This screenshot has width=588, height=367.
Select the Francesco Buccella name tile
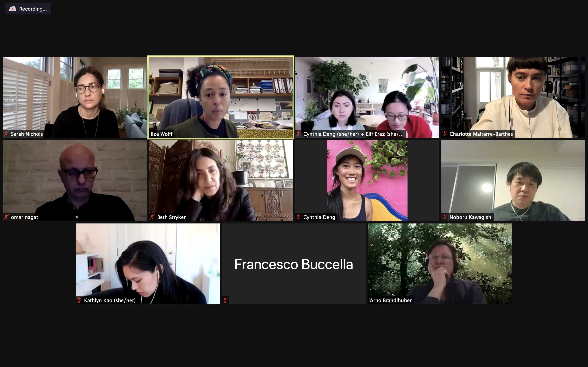(x=294, y=264)
